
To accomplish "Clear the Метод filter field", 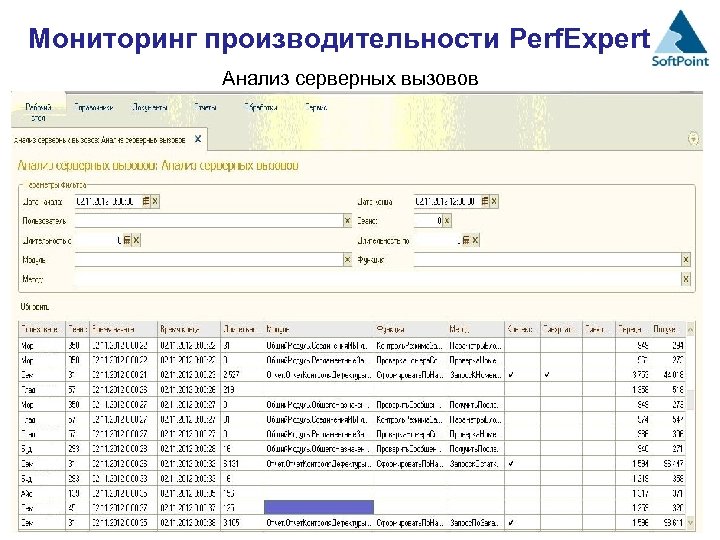I will point(686,279).
